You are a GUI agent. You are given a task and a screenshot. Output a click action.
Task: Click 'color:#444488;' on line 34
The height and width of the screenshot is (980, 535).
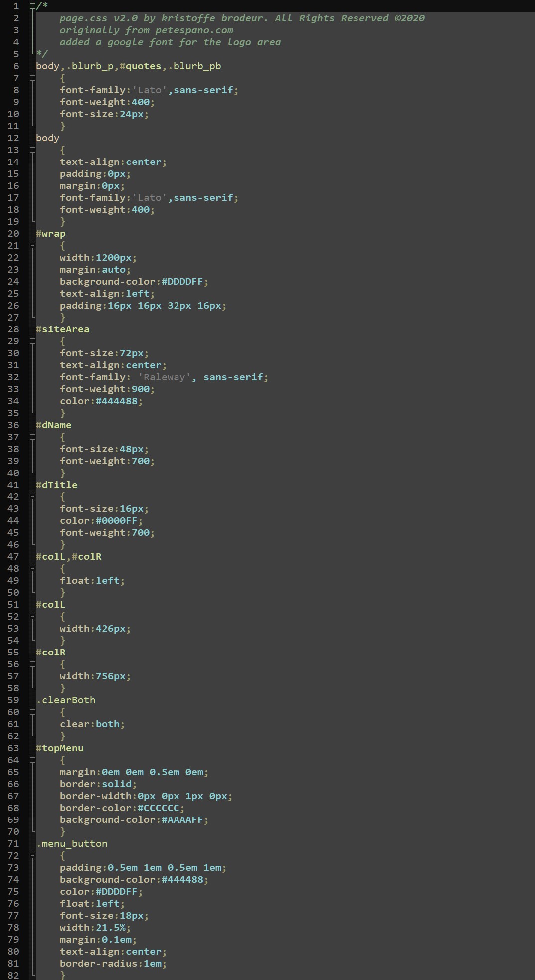tap(101, 401)
